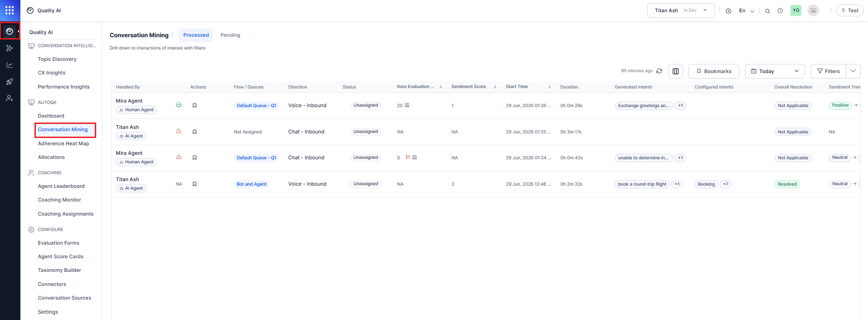
Task: Click the search magnifier in top bar
Action: 767,11
